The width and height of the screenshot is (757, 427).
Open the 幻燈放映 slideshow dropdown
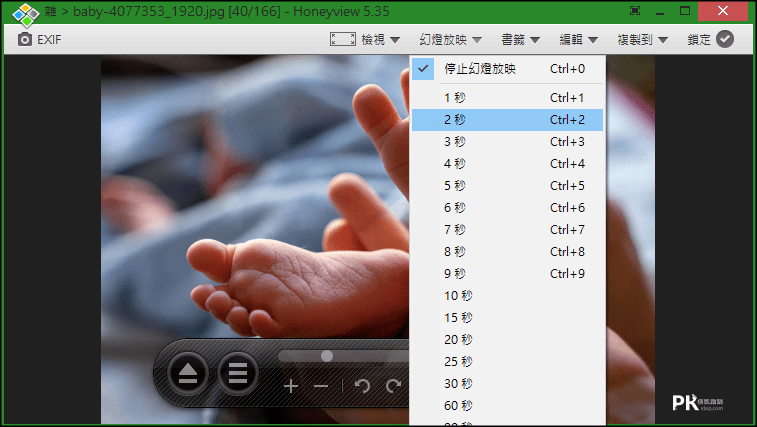pyautogui.click(x=450, y=40)
